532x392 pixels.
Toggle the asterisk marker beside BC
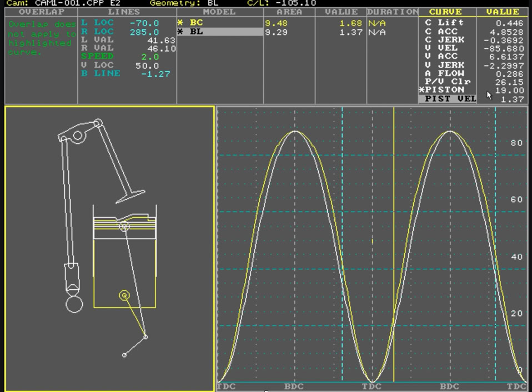click(x=180, y=23)
